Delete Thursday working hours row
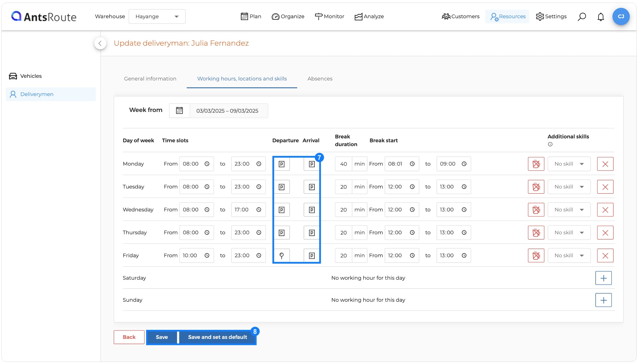Screen dimensions: 638x364 pos(605,233)
